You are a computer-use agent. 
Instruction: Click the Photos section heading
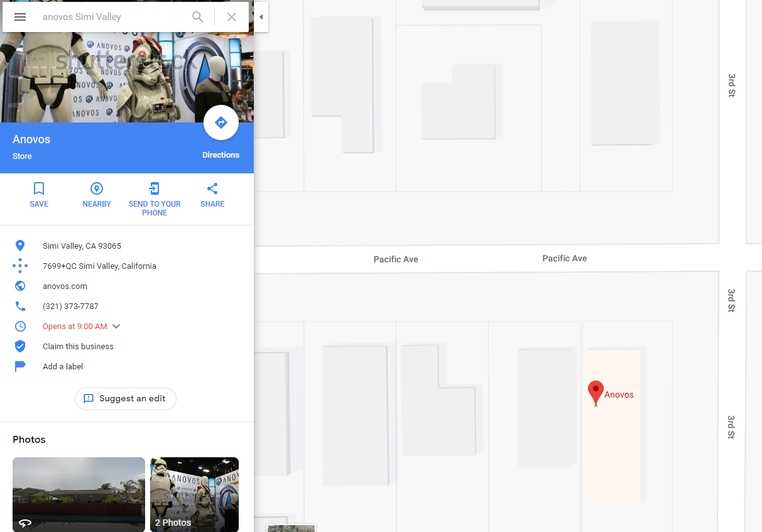[29, 440]
